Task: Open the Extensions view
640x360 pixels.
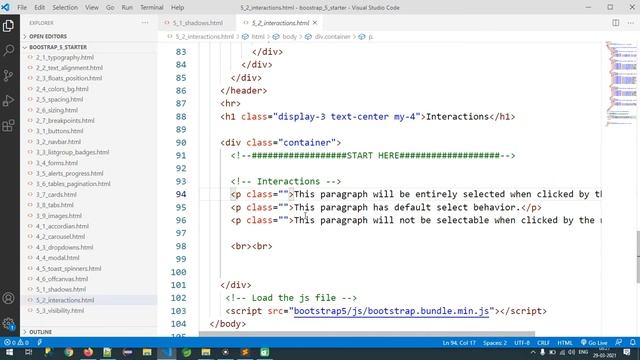Action: click(x=8, y=125)
